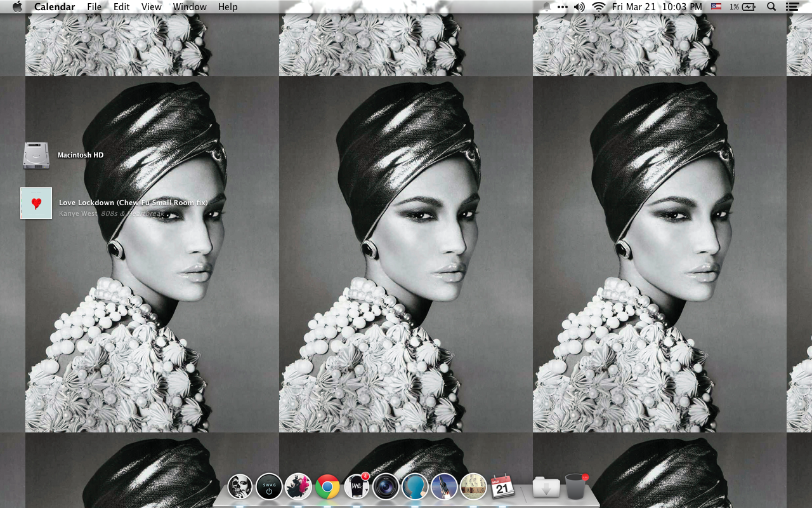Click the Kanye West artist line
Screen dimensions: 812x508
click(112, 213)
